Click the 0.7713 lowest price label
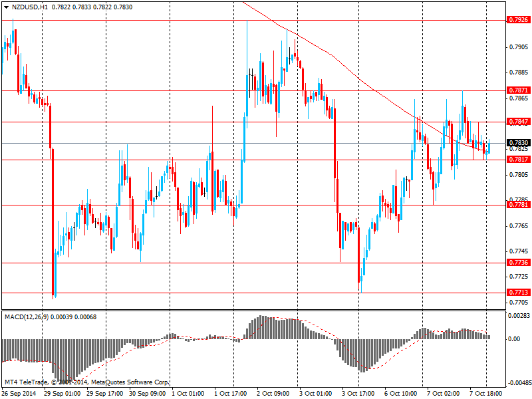The width and height of the screenshot is (532, 399). [518, 293]
